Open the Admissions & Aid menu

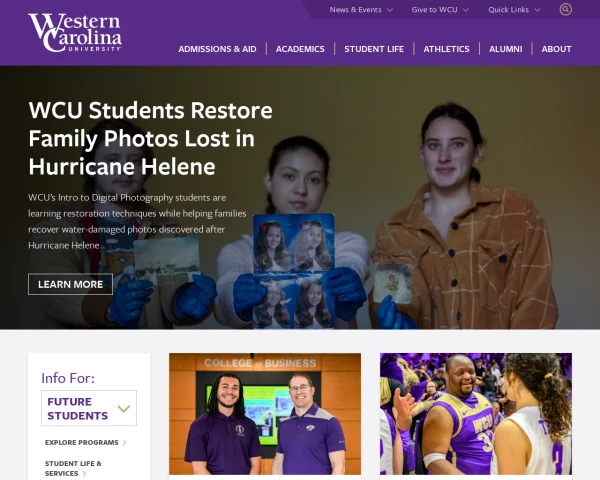[217, 49]
